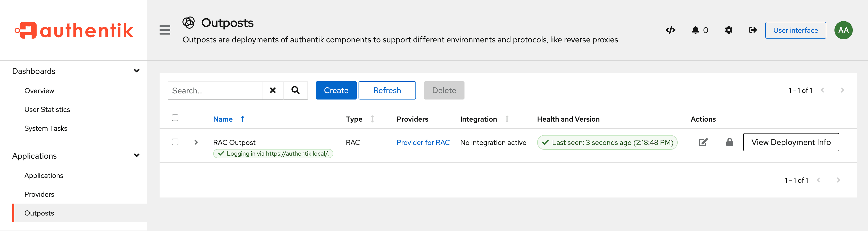Open the API drawer code icon
This screenshot has width=868, height=231.
[670, 30]
